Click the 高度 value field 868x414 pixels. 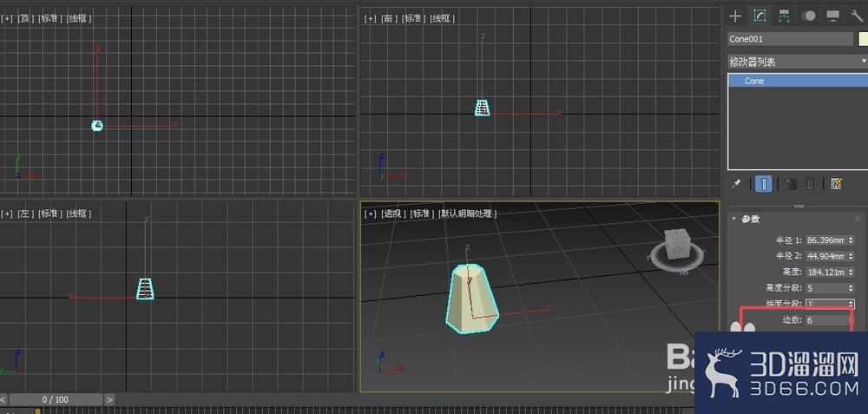click(x=825, y=273)
